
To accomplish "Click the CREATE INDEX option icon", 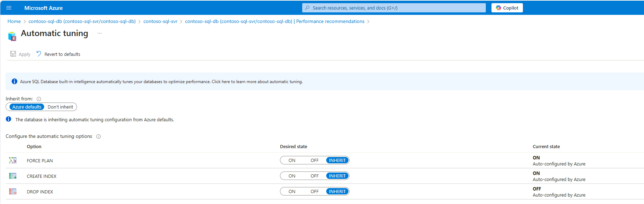I will click(13, 176).
